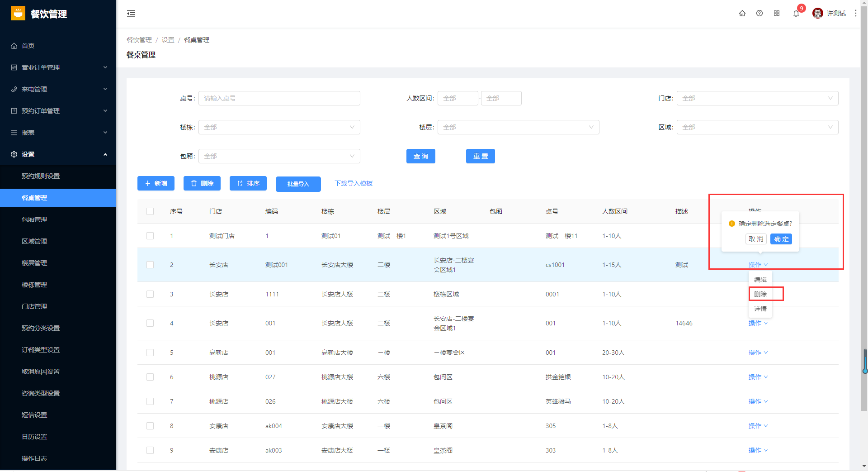Click the 餐饮管理 breadcrumb link

tap(139, 40)
